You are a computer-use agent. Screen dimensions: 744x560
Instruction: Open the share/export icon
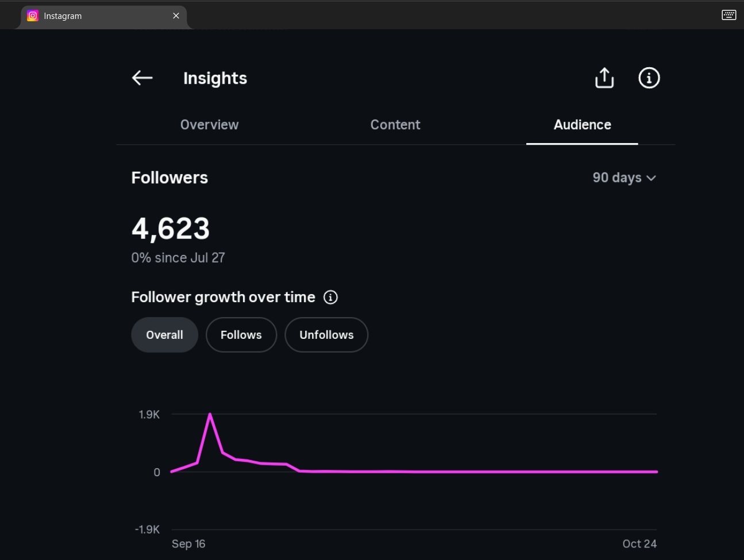604,78
